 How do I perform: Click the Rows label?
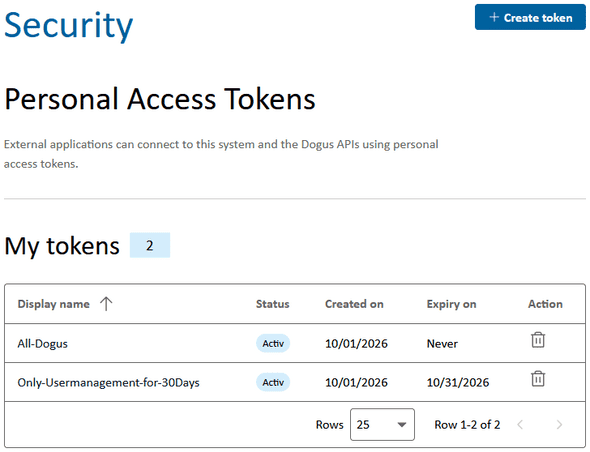(x=330, y=425)
